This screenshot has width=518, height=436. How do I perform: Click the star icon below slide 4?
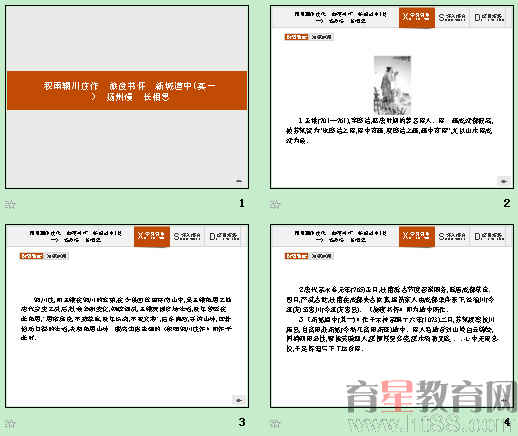point(275,424)
